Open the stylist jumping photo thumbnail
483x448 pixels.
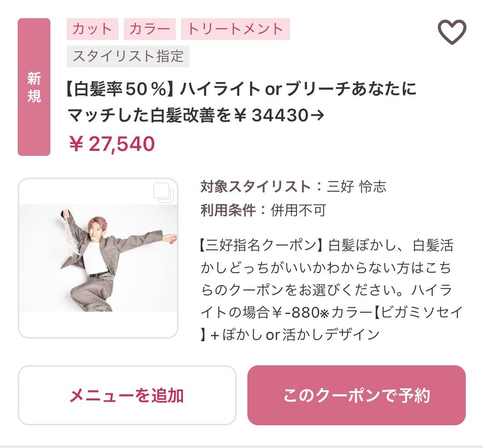98,258
